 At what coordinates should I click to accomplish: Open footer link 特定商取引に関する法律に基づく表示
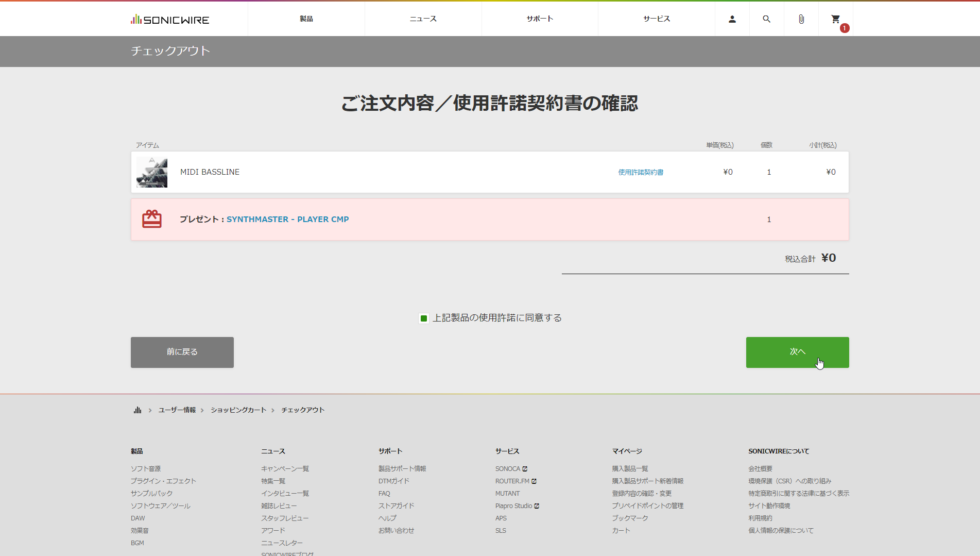click(799, 494)
